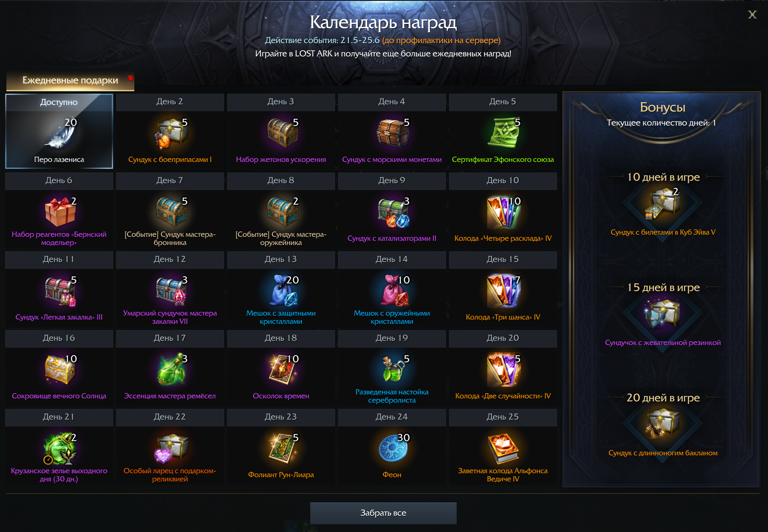Click the Забрать все button
Image resolution: width=768 pixels, height=532 pixels.
tap(383, 513)
